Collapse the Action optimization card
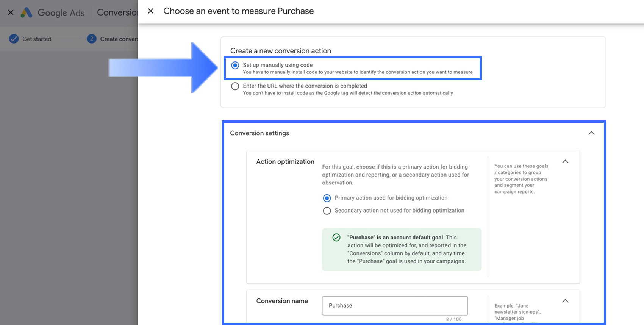 (x=565, y=161)
